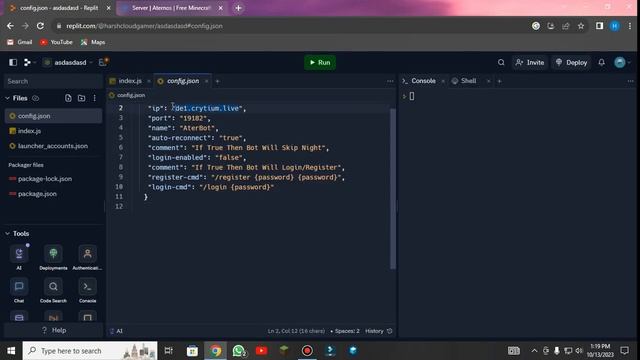640x360 pixels.
Task: Click AI button in editor status bar
Action: pos(116,331)
